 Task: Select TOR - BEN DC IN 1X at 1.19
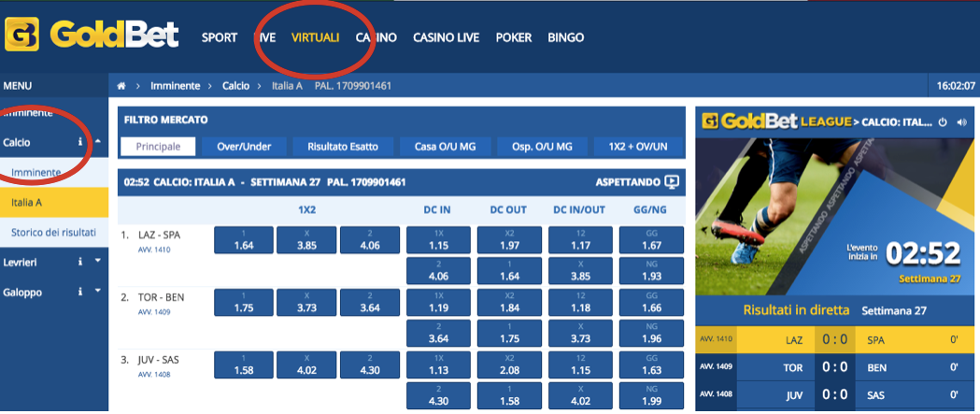[x=439, y=303]
